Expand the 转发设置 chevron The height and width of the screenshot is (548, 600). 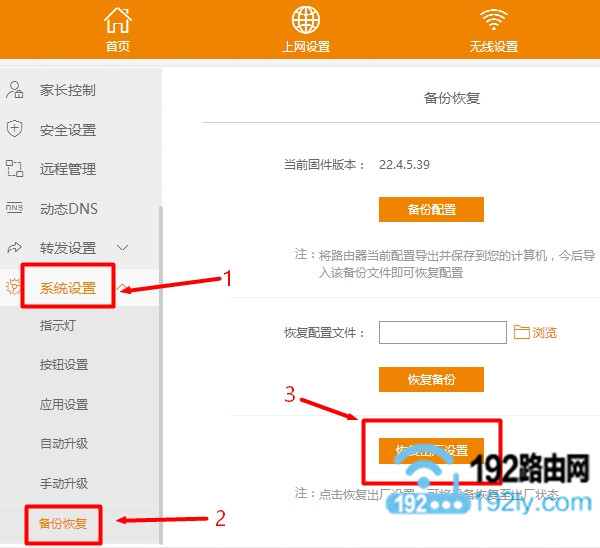pos(123,247)
